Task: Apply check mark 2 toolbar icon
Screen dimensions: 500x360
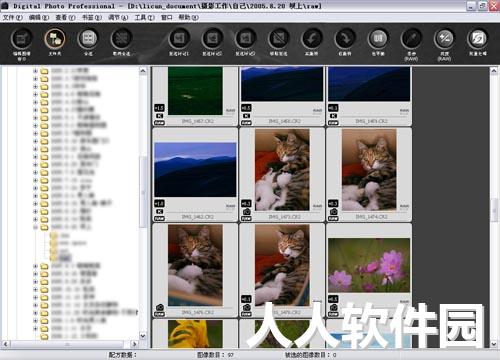Action: coord(212,39)
